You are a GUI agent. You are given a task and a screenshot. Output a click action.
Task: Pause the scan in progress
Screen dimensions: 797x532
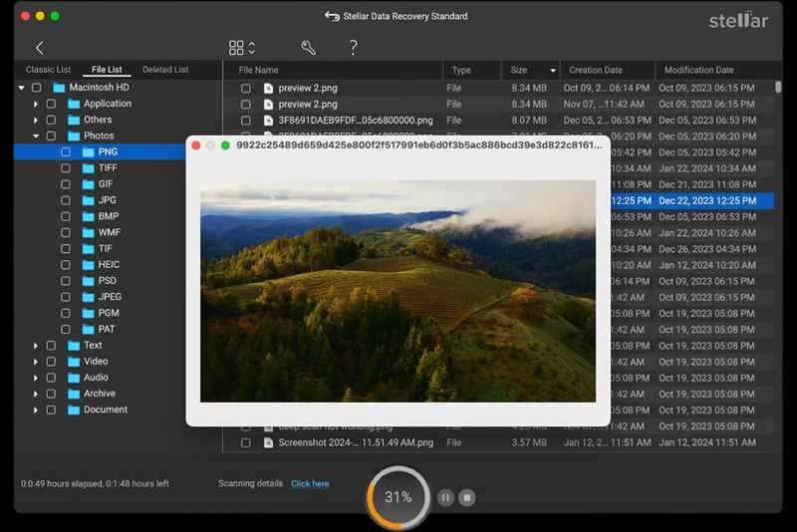coord(446,496)
